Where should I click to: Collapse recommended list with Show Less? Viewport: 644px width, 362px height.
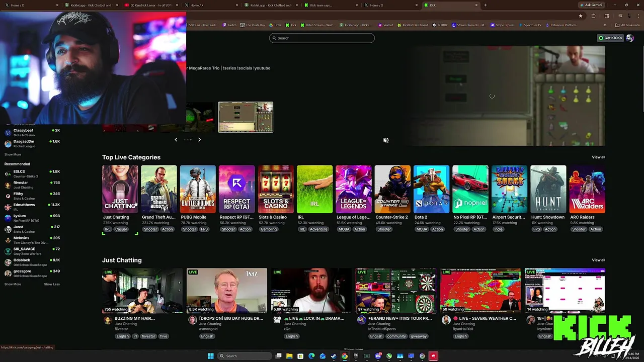click(52, 284)
